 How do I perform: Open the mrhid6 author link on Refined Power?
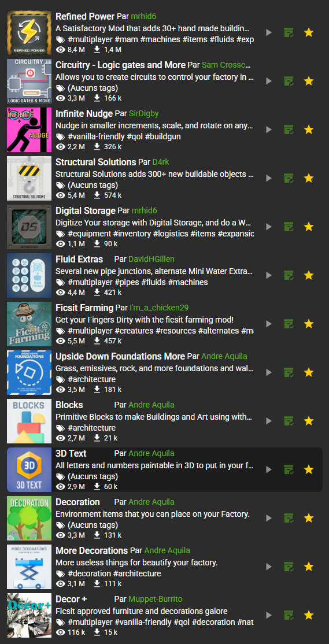(144, 17)
